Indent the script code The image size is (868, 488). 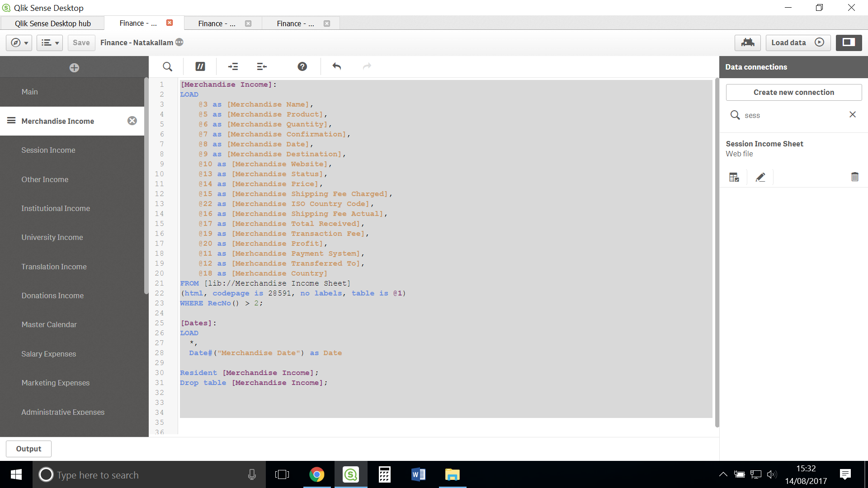(233, 66)
